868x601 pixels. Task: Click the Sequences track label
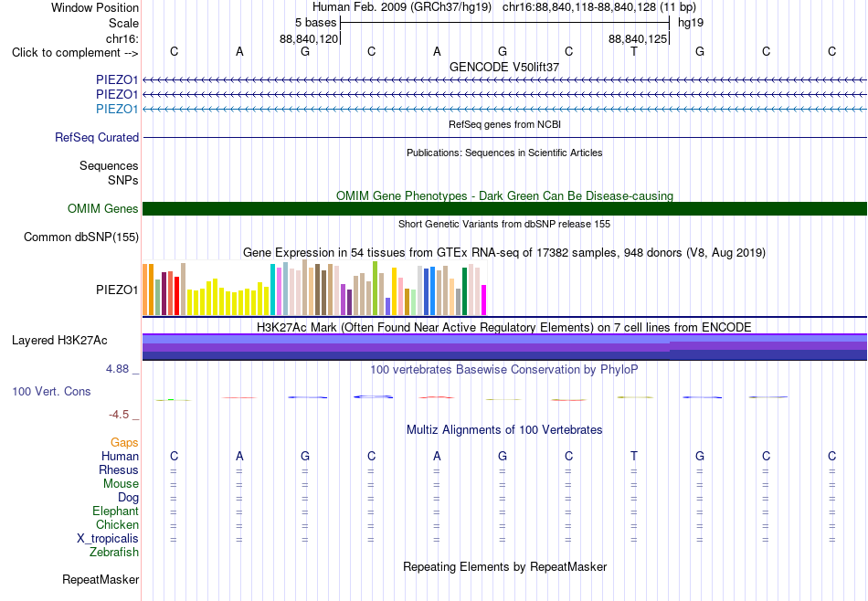(x=109, y=165)
